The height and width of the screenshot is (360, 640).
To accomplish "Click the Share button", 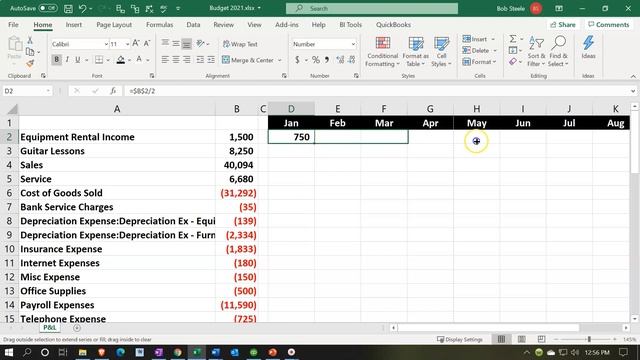I will (x=563, y=25).
